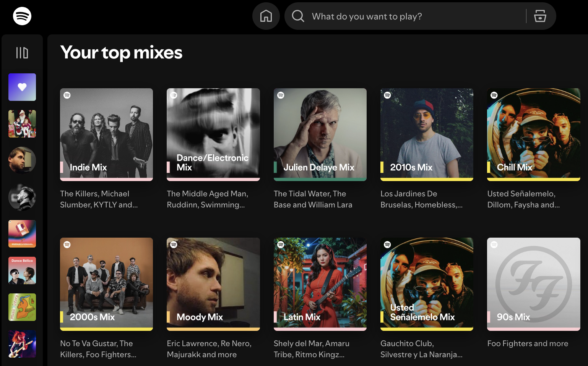The width and height of the screenshot is (588, 366).
Task: Open the 2010s Mix card
Action: coord(427,134)
